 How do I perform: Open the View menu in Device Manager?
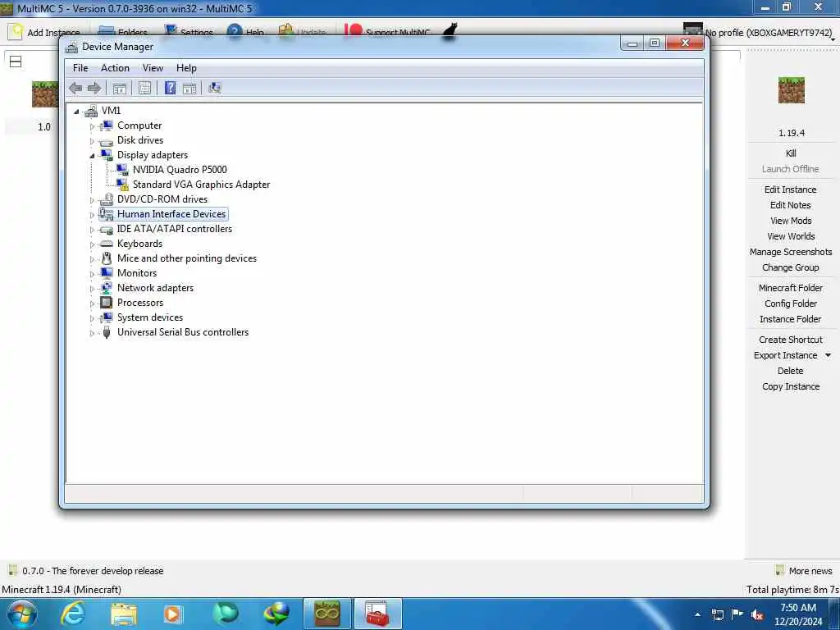[153, 68]
